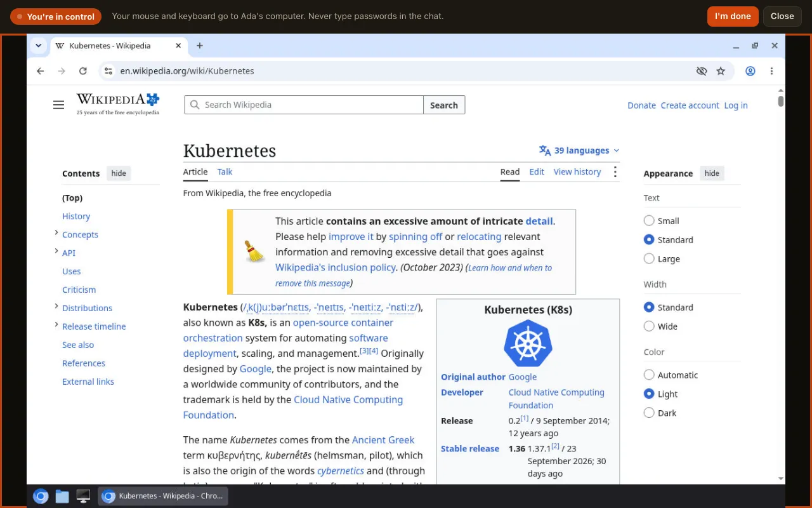The width and height of the screenshot is (812, 508).
Task: Hide the Contents sidebar
Action: 119,173
